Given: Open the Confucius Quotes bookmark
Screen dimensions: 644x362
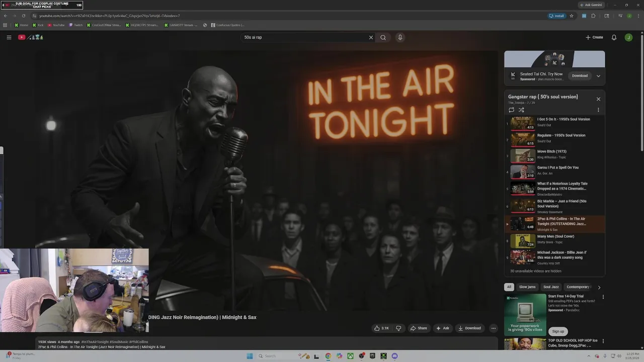Looking at the screenshot, I should pyautogui.click(x=228, y=25).
